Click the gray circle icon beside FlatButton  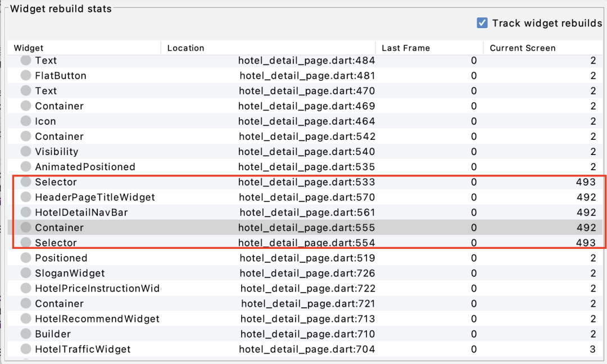[26, 76]
